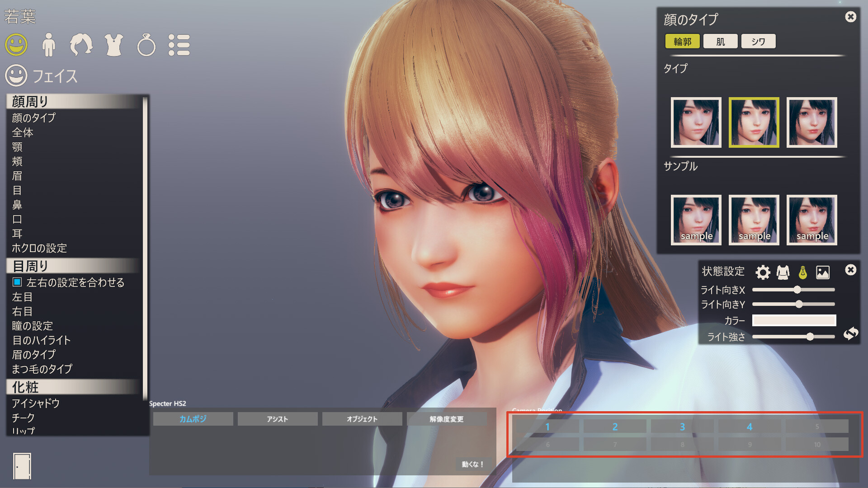
Task: Open the list options category icon
Action: (179, 45)
